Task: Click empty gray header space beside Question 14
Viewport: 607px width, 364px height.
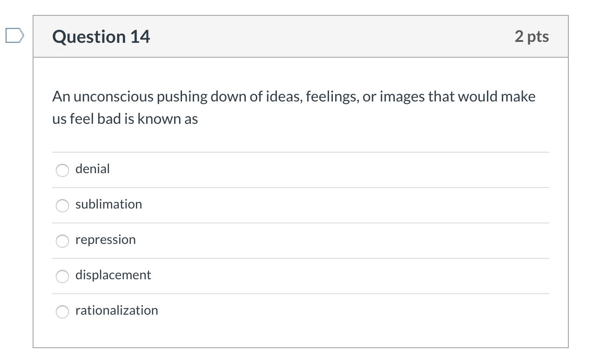Action: 326,37
